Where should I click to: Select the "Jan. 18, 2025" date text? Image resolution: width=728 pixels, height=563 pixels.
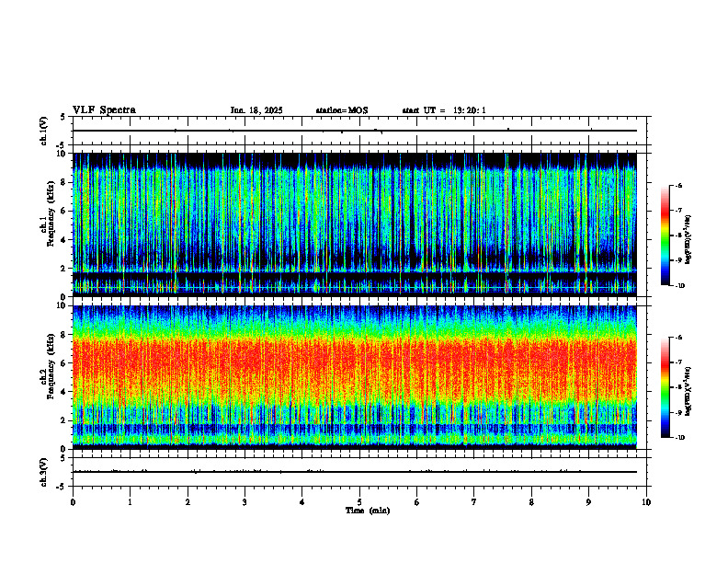coord(256,110)
